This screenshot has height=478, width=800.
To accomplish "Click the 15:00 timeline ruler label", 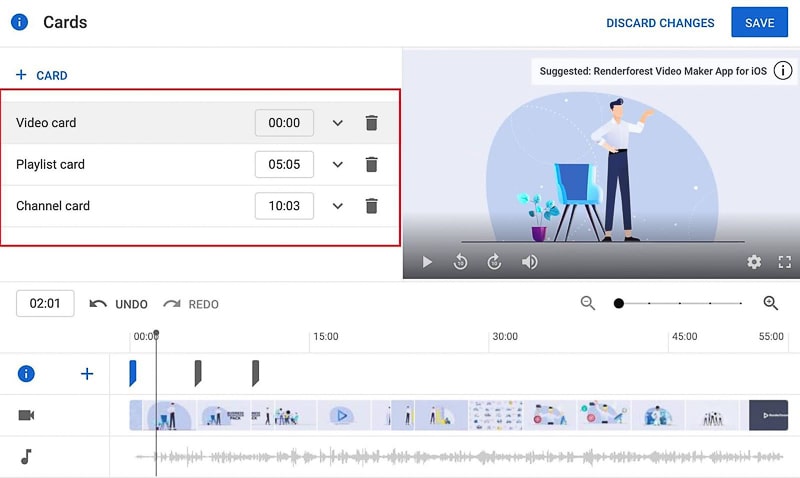I will [x=326, y=337].
